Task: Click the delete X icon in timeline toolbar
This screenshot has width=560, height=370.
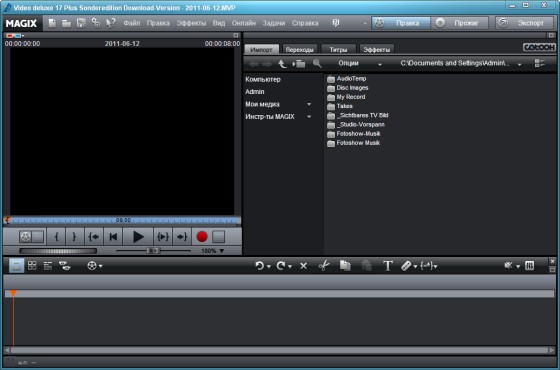Action: [x=303, y=266]
